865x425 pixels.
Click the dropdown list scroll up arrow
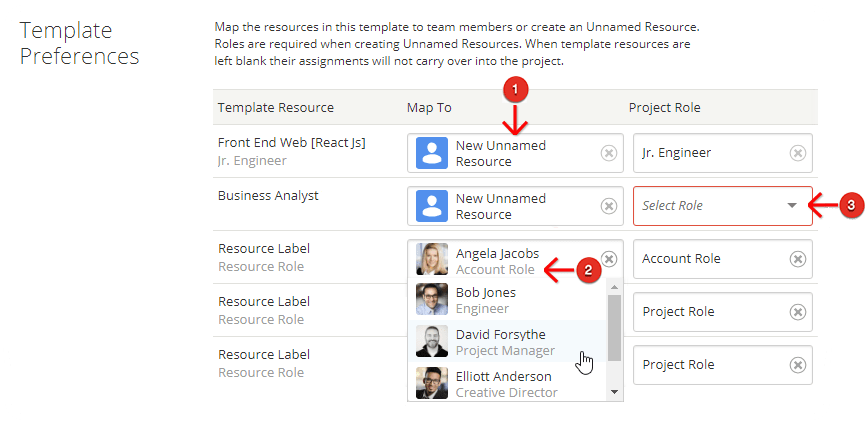615,287
